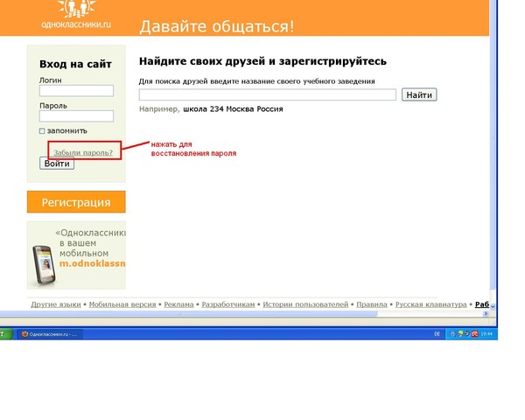Click the Windows Start button
Viewport: 525px width, 420px height.
(x=6, y=334)
